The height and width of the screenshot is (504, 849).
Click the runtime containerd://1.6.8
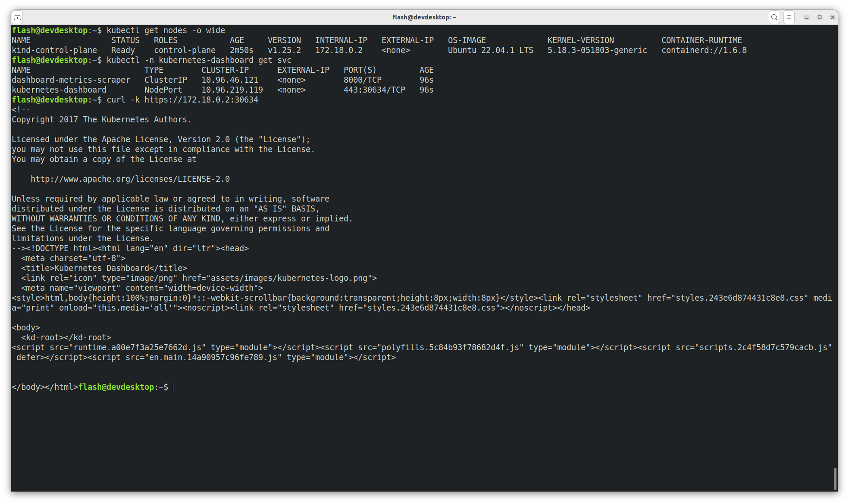[x=704, y=50]
